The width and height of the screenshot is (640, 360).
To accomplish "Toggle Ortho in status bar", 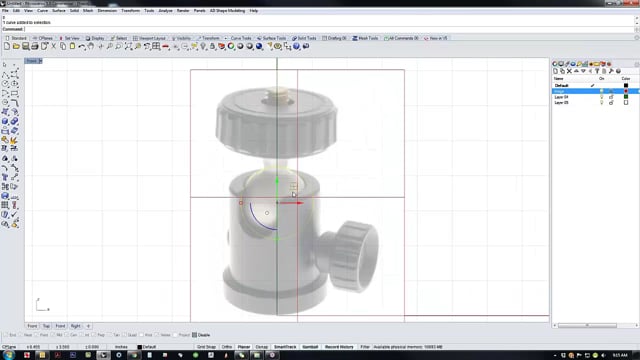I will point(227,347).
